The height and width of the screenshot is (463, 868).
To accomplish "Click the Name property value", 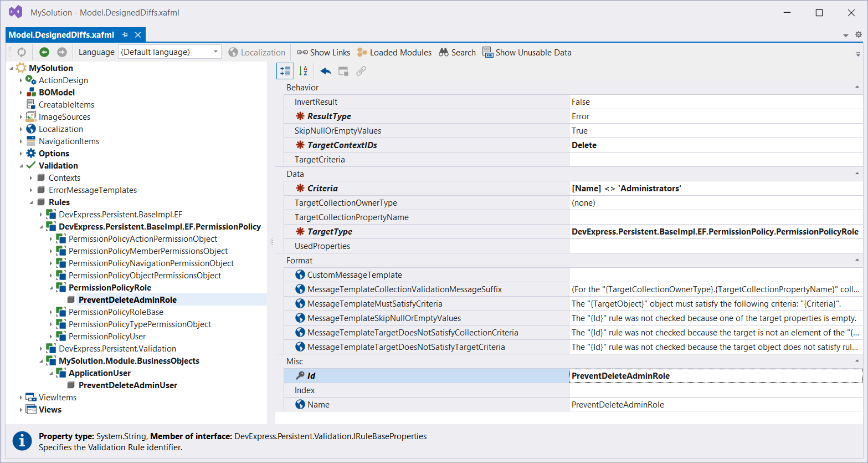I will point(716,405).
